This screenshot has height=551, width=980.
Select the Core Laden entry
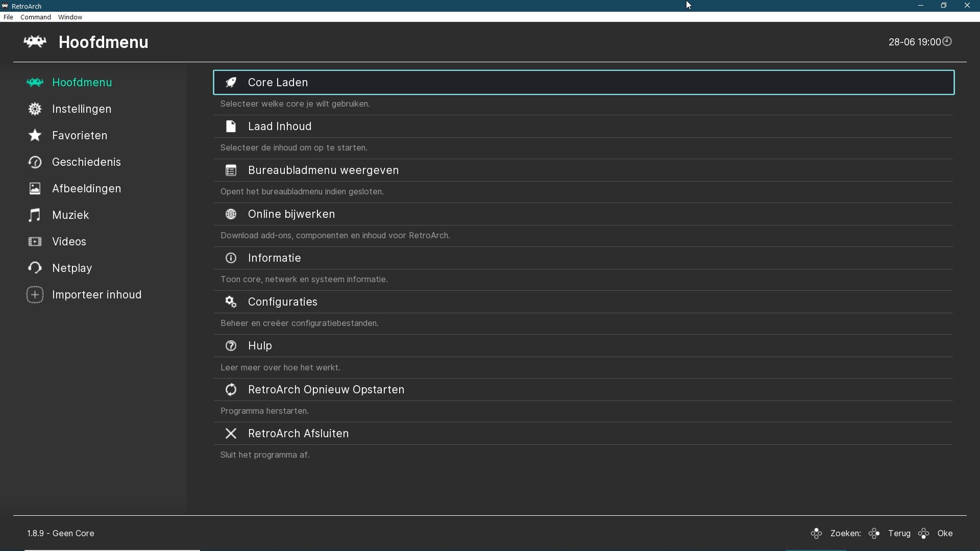[583, 82]
